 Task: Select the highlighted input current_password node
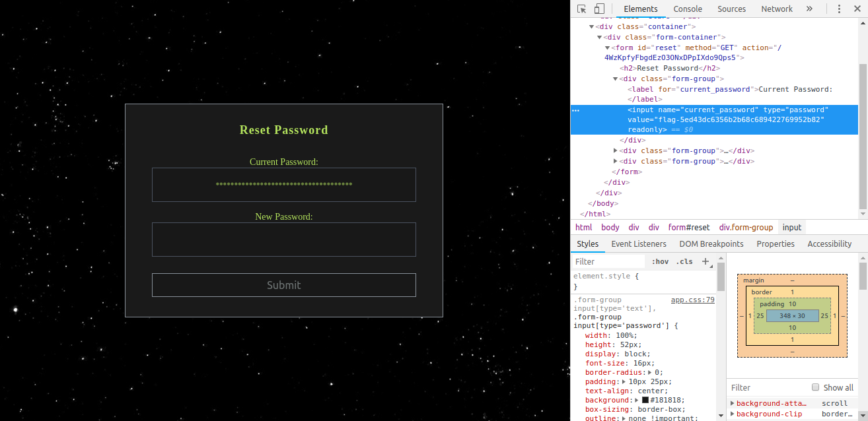coord(714,119)
